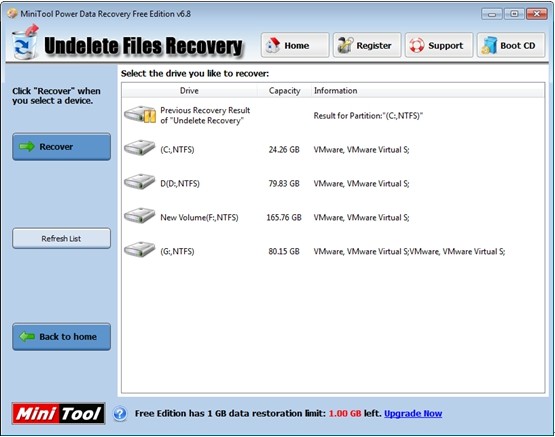This screenshot has width=555, height=437.
Task: Click the Boot CD button
Action: pyautogui.click(x=511, y=45)
